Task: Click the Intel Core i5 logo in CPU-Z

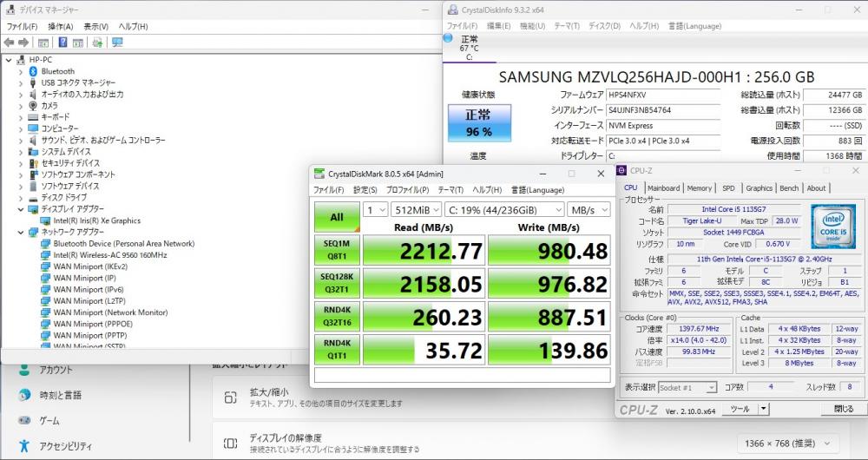Action: click(832, 227)
